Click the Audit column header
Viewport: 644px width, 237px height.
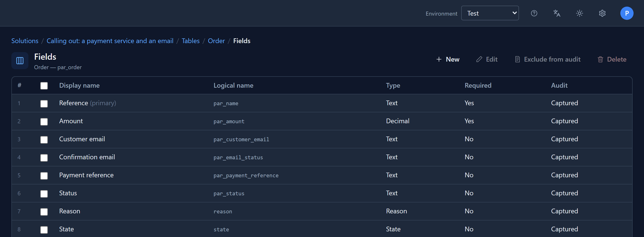559,85
